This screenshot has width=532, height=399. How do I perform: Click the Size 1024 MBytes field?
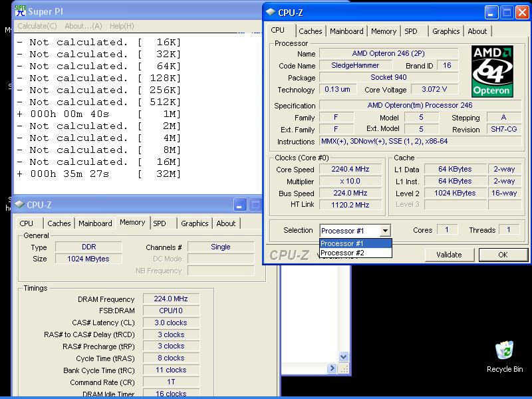click(88, 259)
